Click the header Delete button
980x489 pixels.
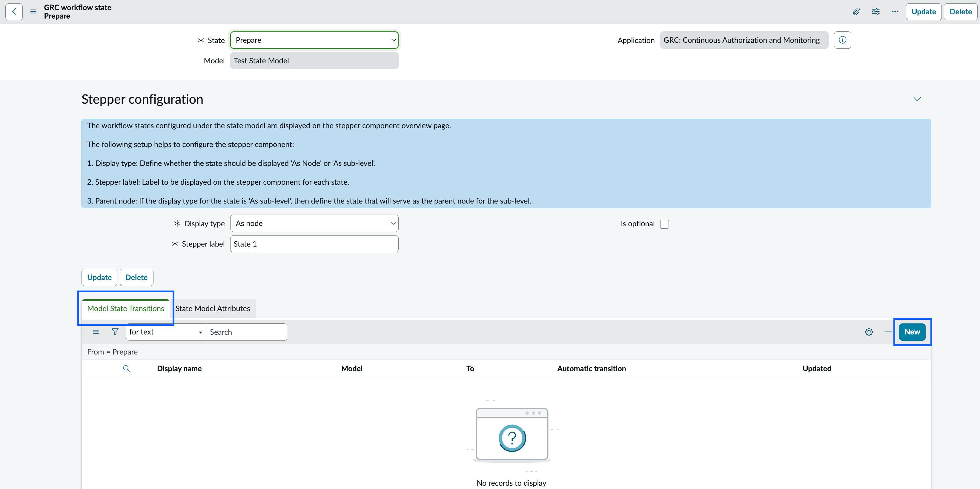(961, 12)
